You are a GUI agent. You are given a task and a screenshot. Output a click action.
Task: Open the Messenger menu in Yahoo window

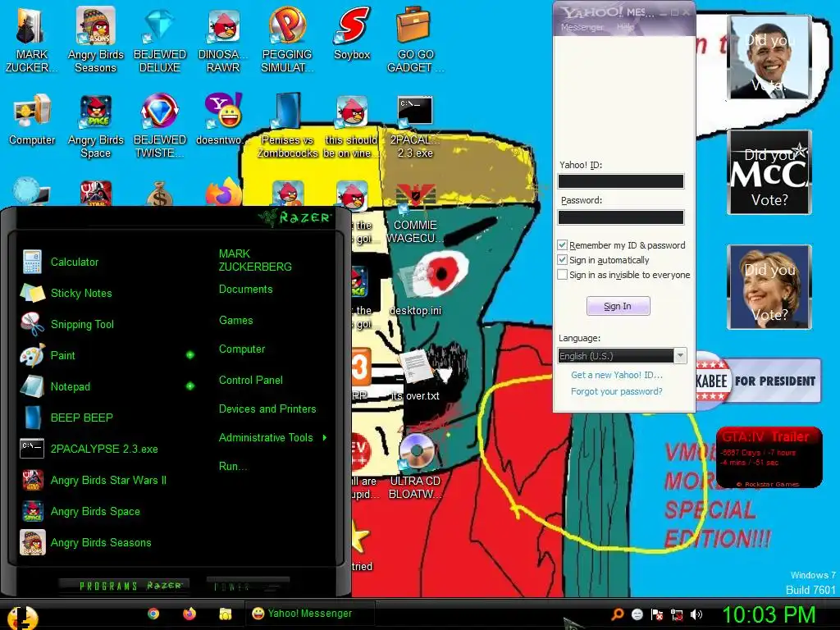pyautogui.click(x=582, y=27)
